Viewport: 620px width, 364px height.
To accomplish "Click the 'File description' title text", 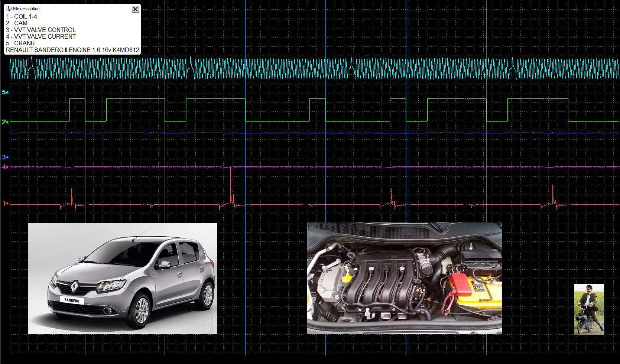I will pyautogui.click(x=26, y=9).
